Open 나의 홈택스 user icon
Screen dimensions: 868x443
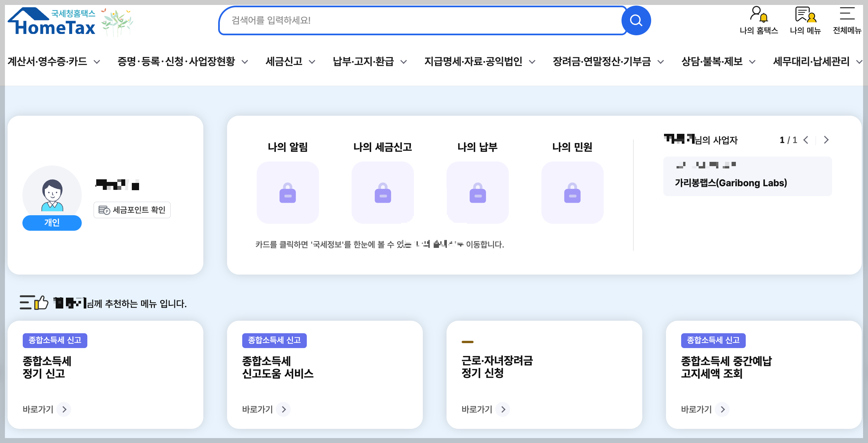click(x=759, y=20)
